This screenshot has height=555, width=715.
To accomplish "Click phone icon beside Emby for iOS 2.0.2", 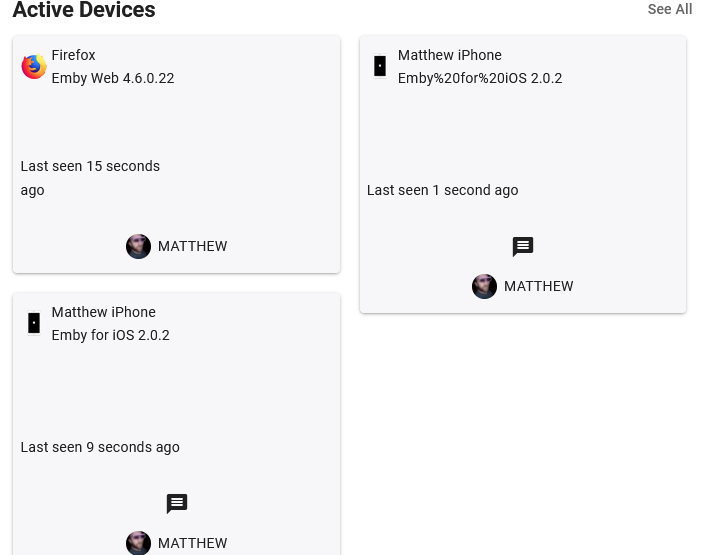I will coord(34,323).
